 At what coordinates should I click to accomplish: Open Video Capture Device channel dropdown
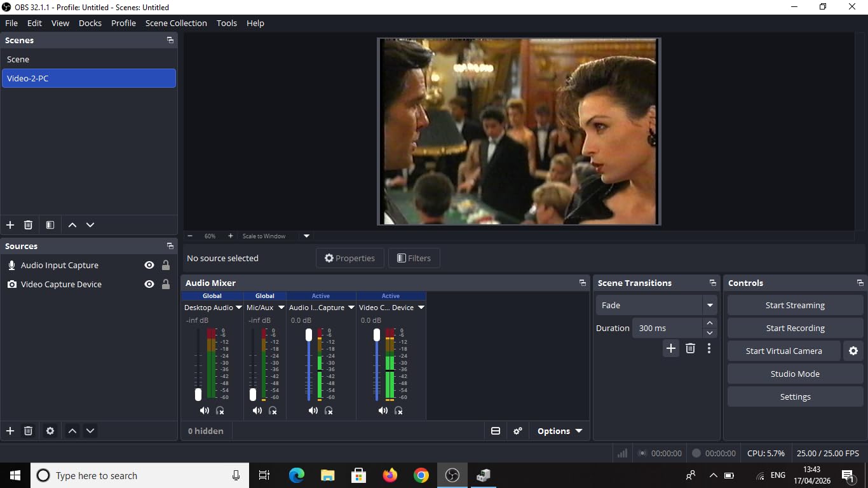pos(421,308)
